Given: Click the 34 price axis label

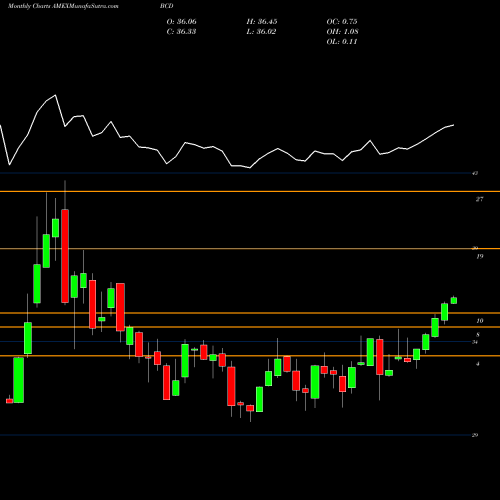Looking at the screenshot, I should tap(475, 342).
